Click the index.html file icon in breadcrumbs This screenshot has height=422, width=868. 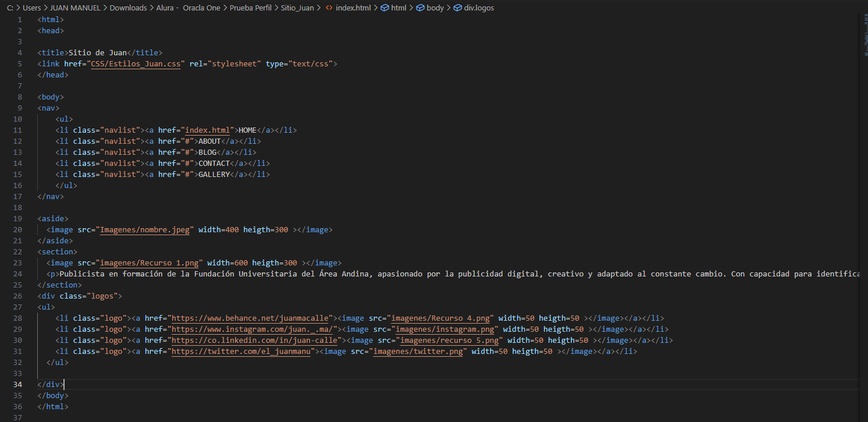(329, 8)
